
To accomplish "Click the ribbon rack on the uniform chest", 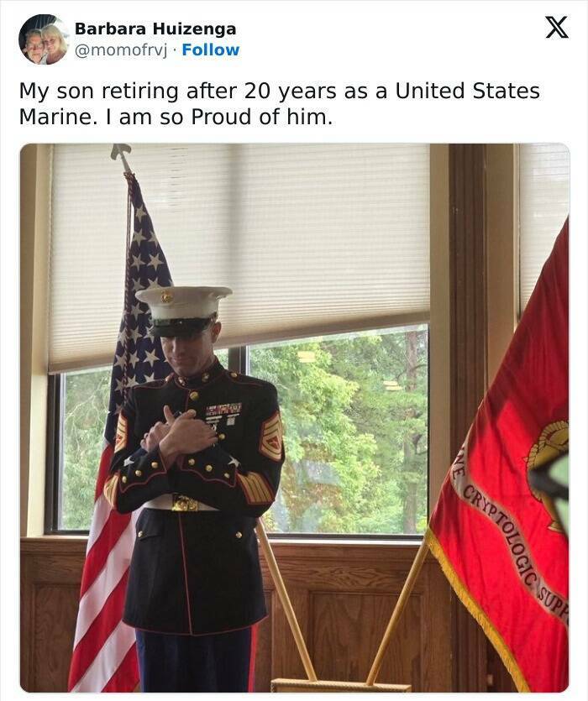I will tap(223, 409).
